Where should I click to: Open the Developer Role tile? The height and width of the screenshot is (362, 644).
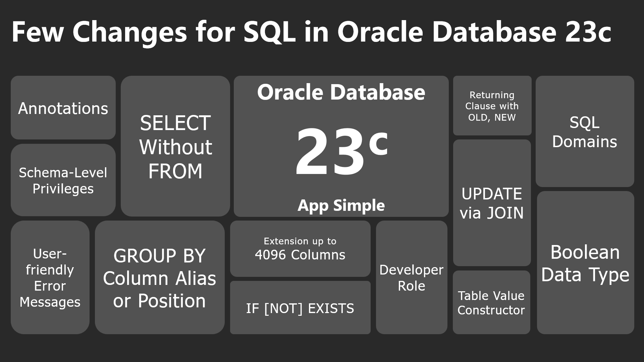coord(412,278)
